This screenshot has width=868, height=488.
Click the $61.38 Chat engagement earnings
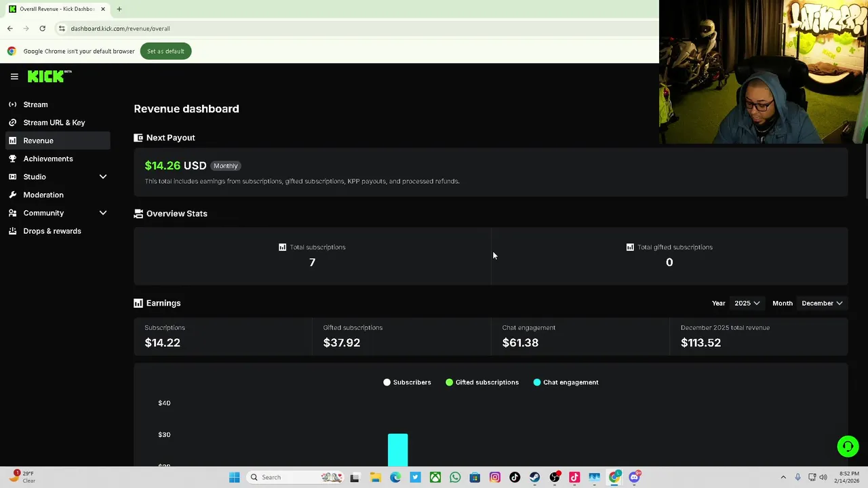point(520,342)
